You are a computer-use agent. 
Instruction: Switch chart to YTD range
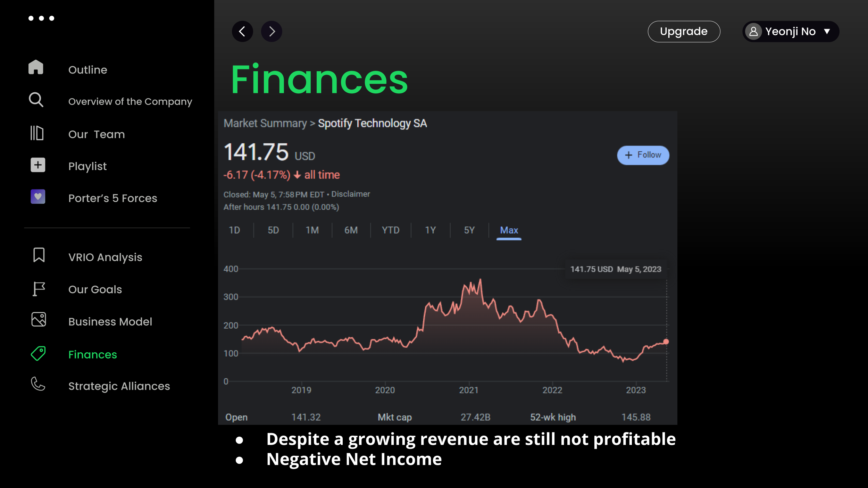[x=391, y=230]
